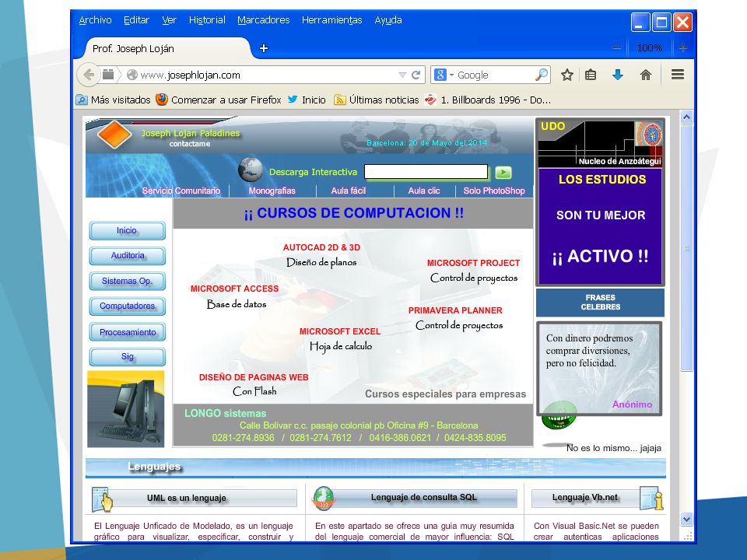Open the hamburger menu icon
This screenshot has height=560, width=747.
678,75
